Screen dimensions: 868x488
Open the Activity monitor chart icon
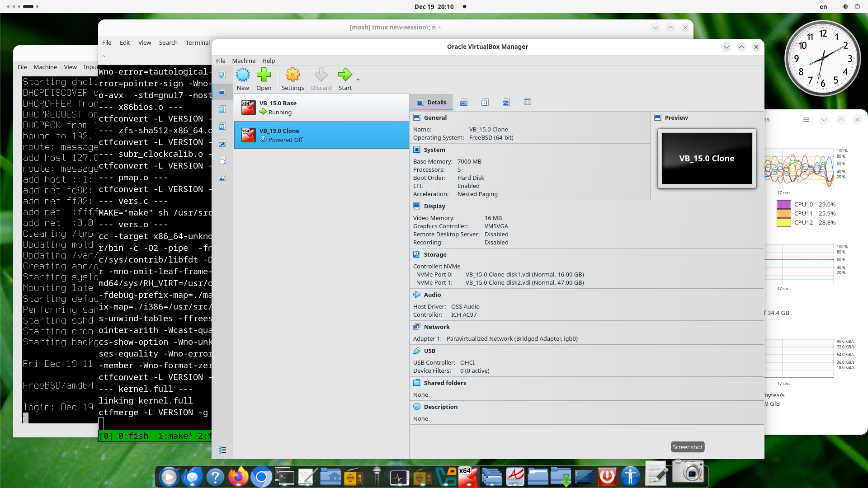pyautogui.click(x=505, y=102)
